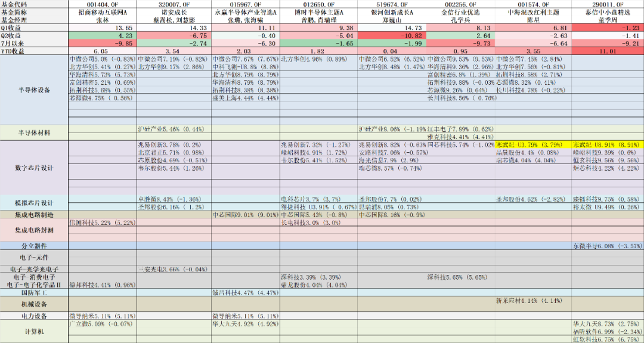This screenshot has height=343, width=644.
Task: Click the 数字芯片设计 category label
Action: point(35,168)
